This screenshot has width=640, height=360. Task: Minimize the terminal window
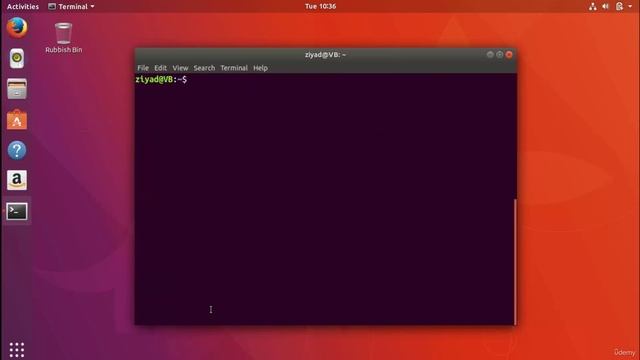(x=490, y=55)
